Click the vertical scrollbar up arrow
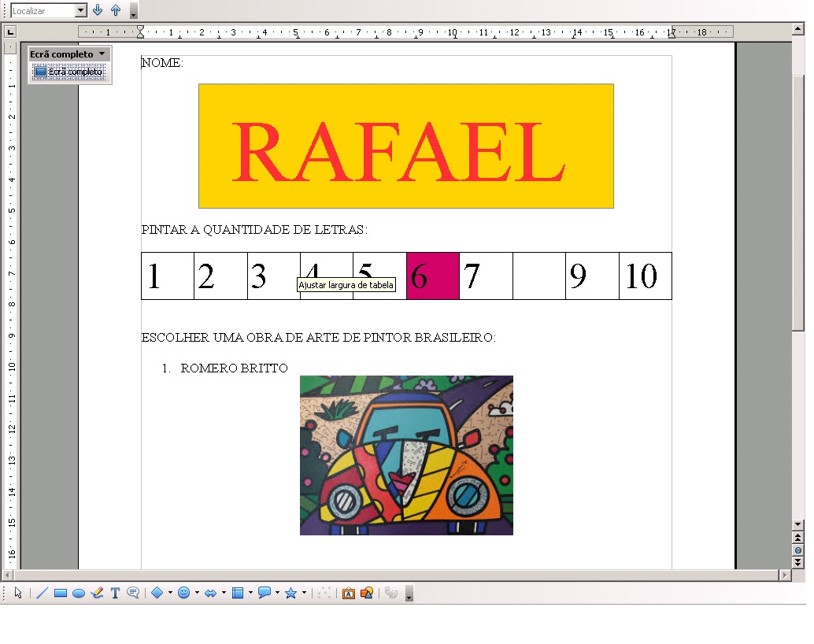814x644 pixels. click(x=798, y=28)
